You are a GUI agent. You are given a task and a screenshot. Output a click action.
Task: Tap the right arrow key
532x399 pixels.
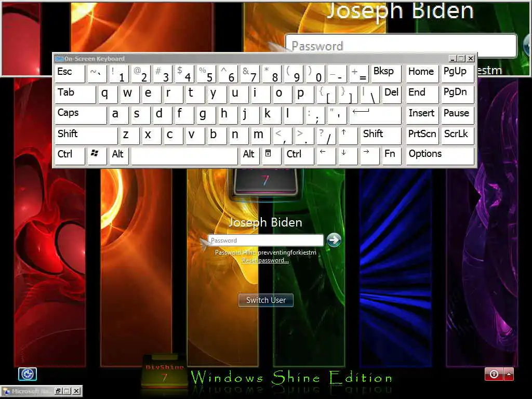coord(369,155)
